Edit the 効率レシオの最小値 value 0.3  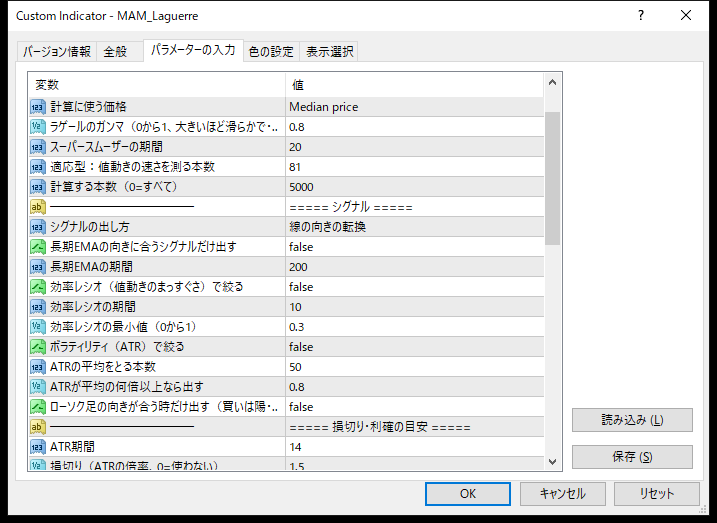[415, 327]
